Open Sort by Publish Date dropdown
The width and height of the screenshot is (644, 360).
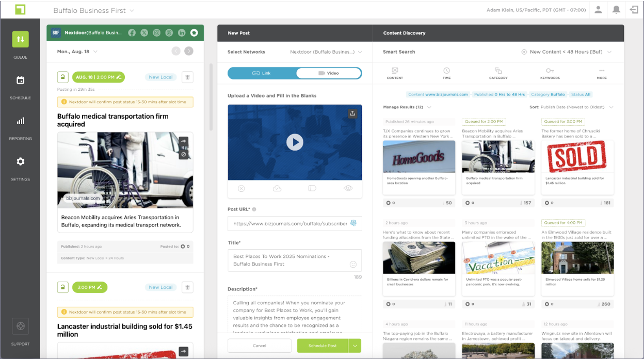572,107
